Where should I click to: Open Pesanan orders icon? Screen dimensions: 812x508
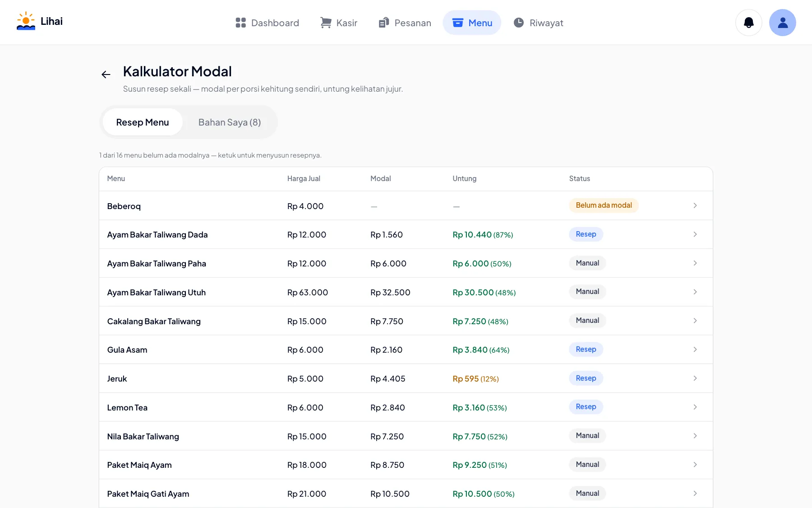[x=384, y=23]
